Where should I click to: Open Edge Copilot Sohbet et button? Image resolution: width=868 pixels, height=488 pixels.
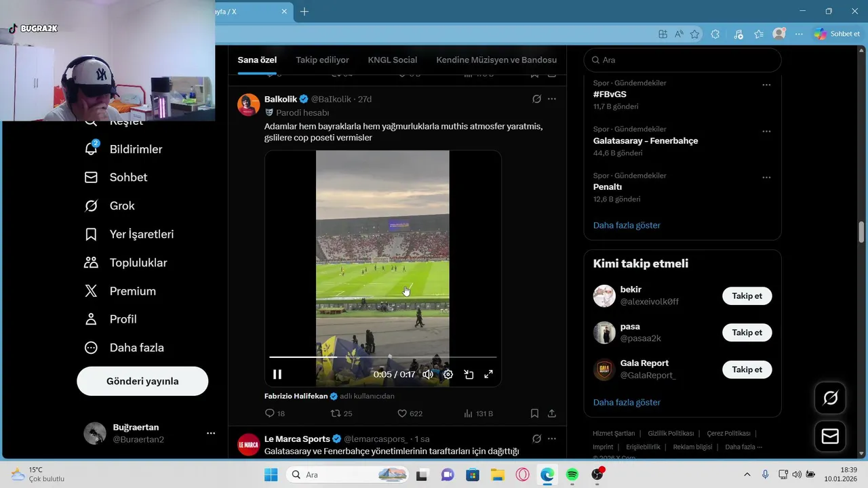[x=837, y=34]
